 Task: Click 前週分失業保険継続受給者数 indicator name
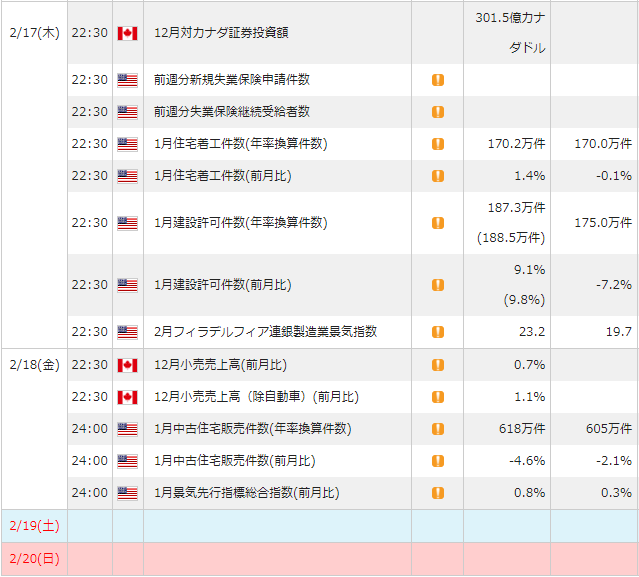pyautogui.click(x=232, y=112)
